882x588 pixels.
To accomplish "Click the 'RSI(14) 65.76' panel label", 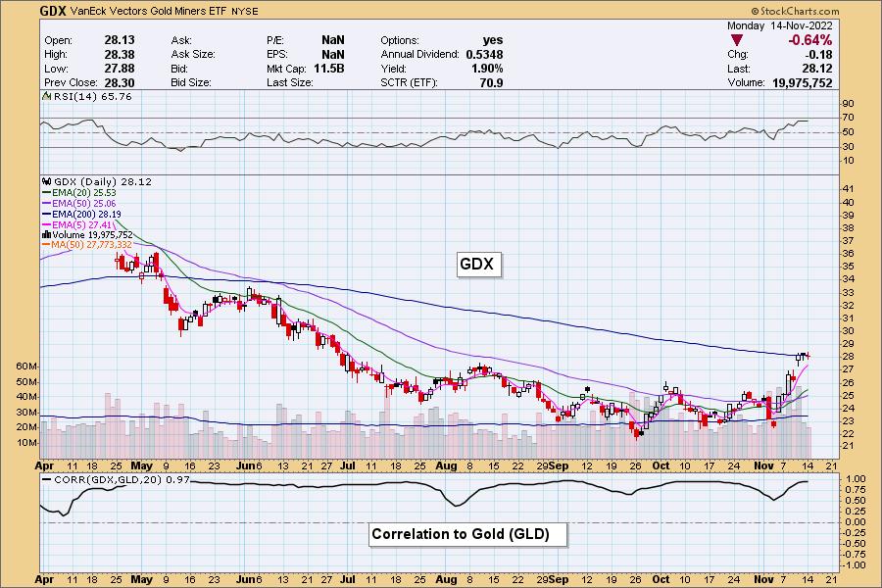I will click(93, 97).
